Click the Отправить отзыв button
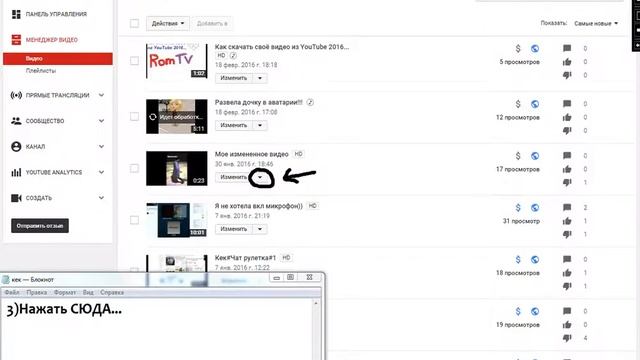The image size is (640, 360). click(40, 226)
